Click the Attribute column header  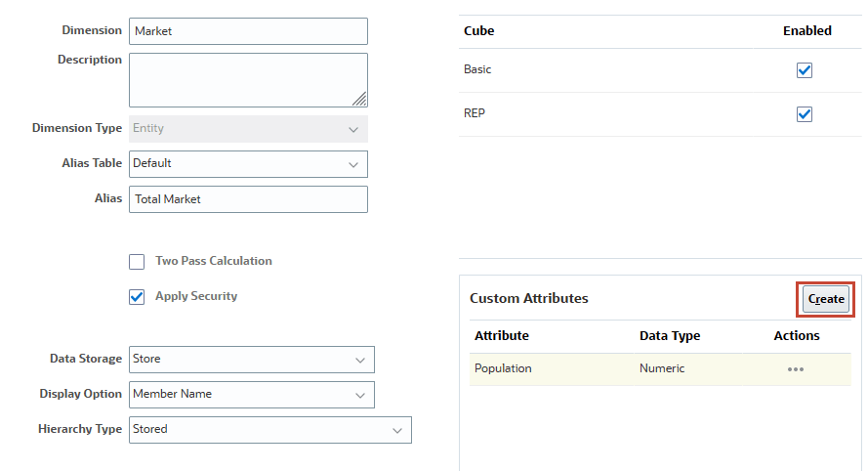[x=502, y=336]
